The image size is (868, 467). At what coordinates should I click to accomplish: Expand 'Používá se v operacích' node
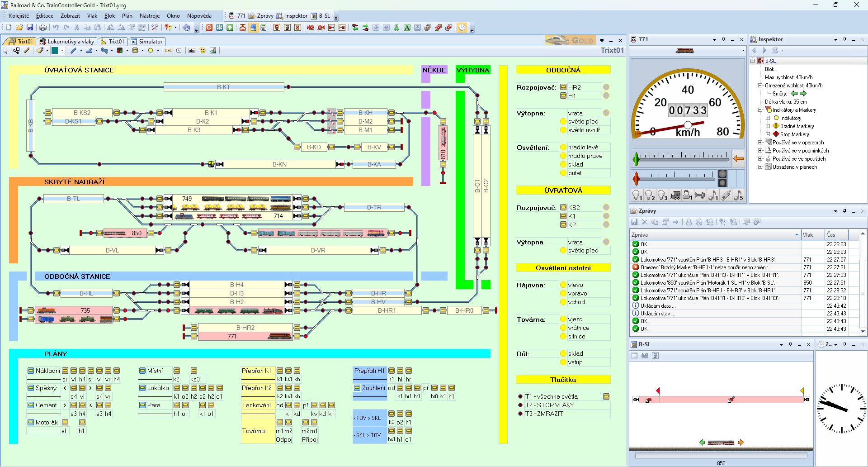[760, 143]
